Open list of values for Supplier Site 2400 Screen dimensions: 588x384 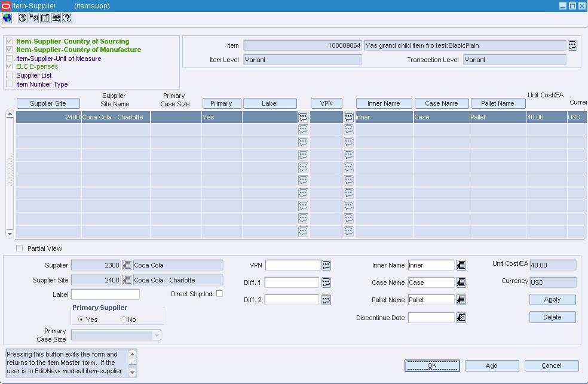tap(127, 280)
